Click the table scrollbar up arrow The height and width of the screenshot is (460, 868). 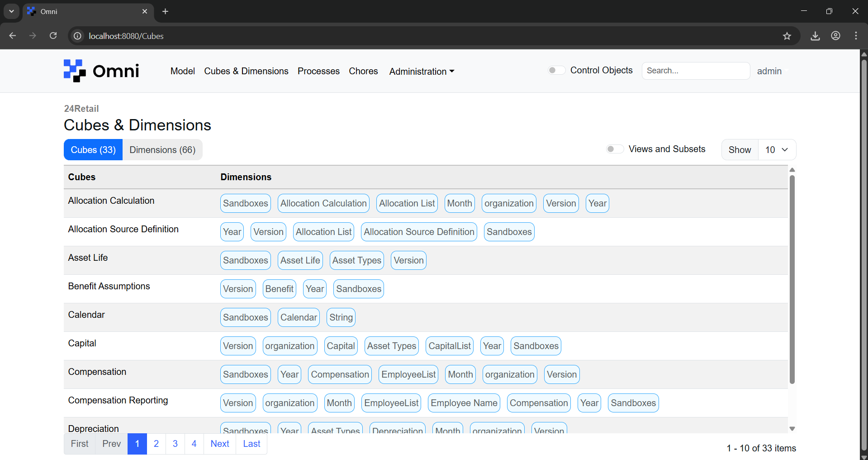tap(792, 170)
